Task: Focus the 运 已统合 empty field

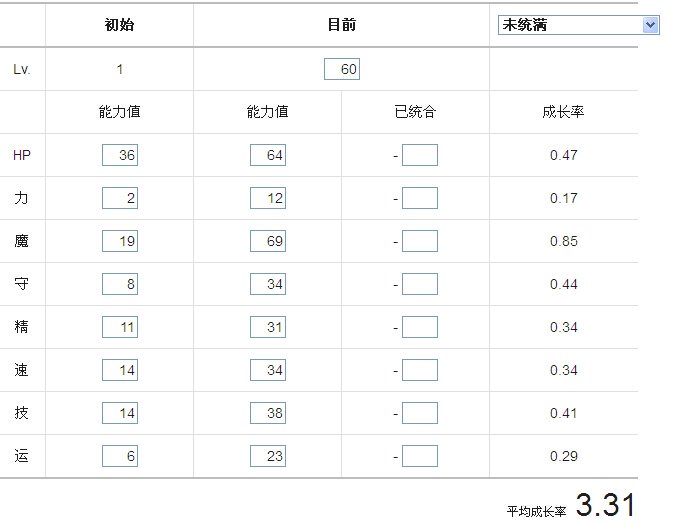Action: point(420,456)
